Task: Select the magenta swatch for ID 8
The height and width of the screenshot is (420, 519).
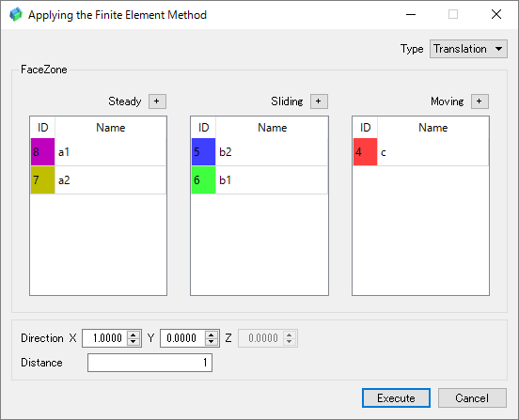Action: click(42, 152)
